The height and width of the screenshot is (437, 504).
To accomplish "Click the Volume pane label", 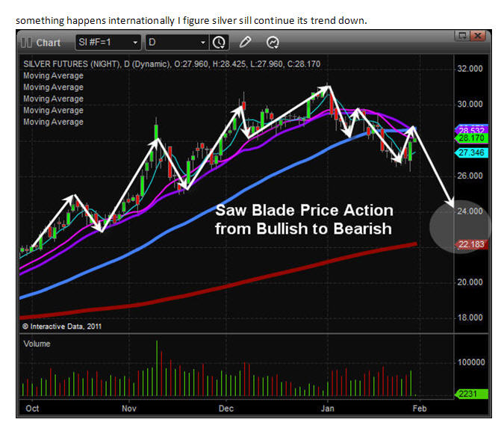I will pos(37,345).
